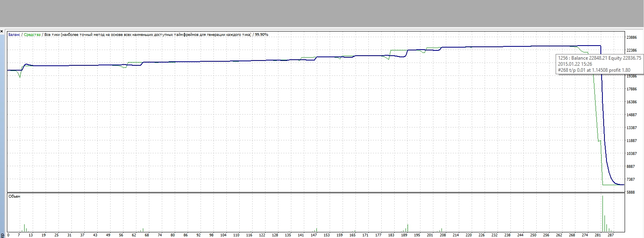Click the 14887 value on the price axis

click(631, 115)
